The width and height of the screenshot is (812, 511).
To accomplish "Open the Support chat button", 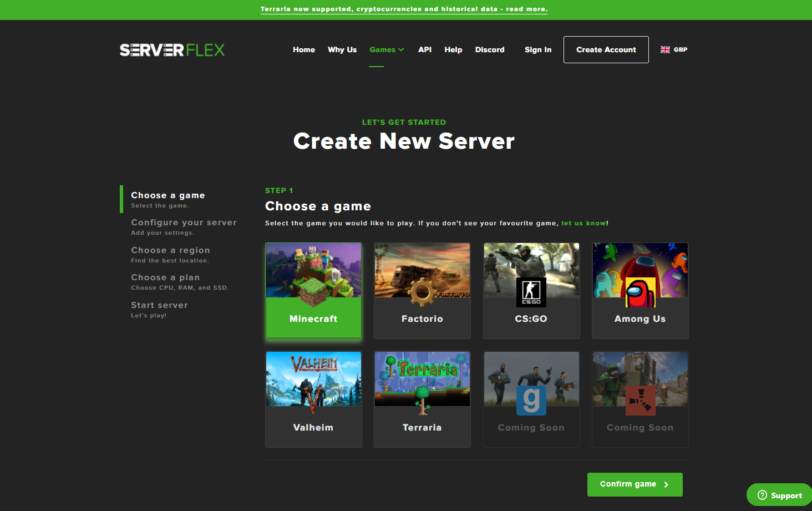I will [x=779, y=495].
